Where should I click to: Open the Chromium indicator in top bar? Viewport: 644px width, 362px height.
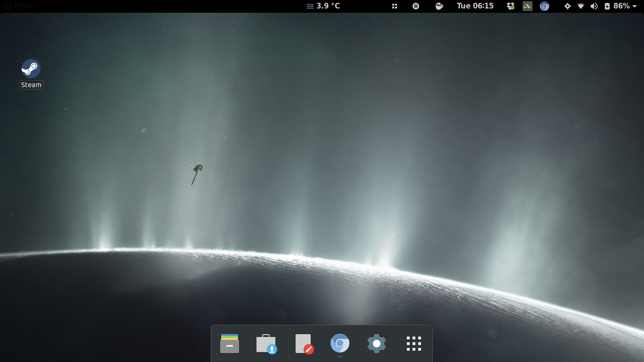544,6
